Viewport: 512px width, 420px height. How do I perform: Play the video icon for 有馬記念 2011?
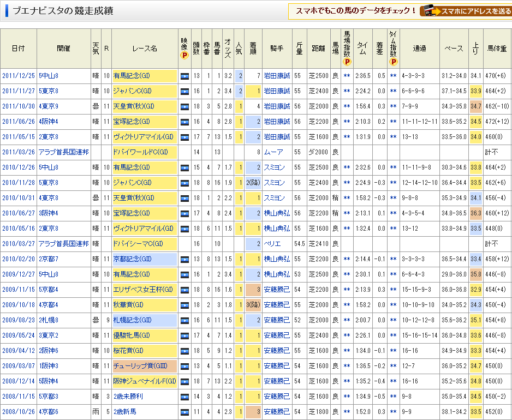click(184, 76)
